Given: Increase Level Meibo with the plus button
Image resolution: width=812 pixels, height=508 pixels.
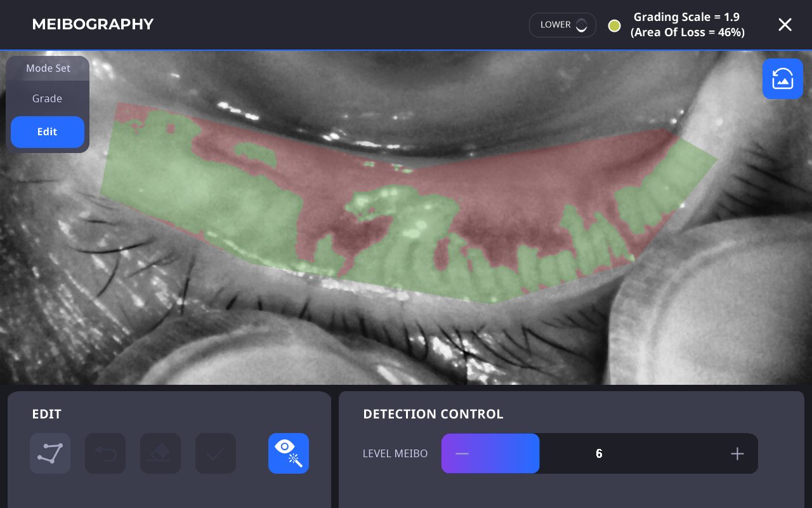Looking at the screenshot, I should pyautogui.click(x=737, y=453).
